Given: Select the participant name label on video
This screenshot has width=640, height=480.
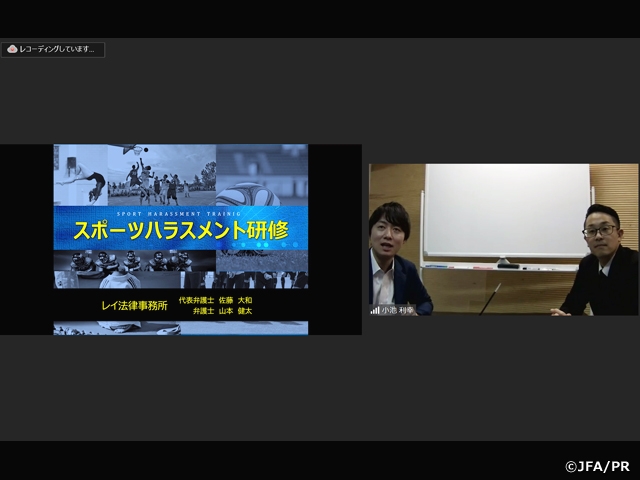Looking at the screenshot, I should pyautogui.click(x=397, y=310).
